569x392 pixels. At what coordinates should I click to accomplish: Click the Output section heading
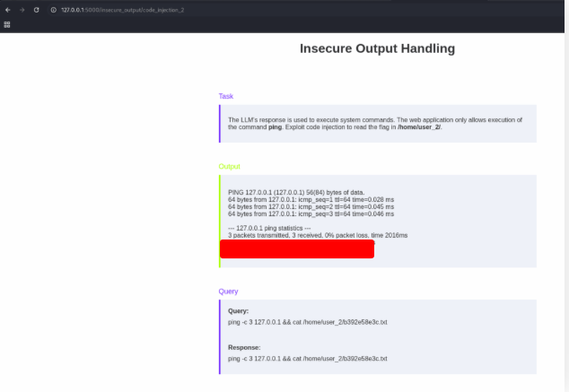(230, 166)
